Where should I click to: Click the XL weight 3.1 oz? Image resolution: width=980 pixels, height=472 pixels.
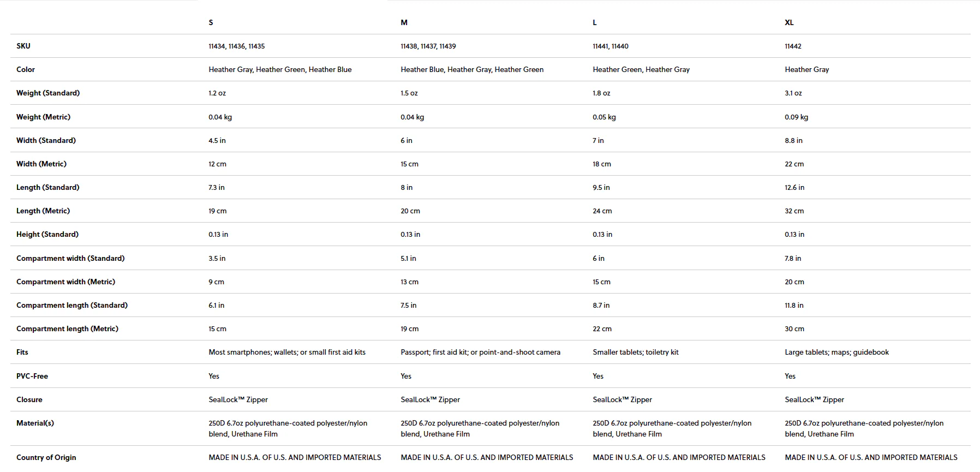tap(793, 93)
